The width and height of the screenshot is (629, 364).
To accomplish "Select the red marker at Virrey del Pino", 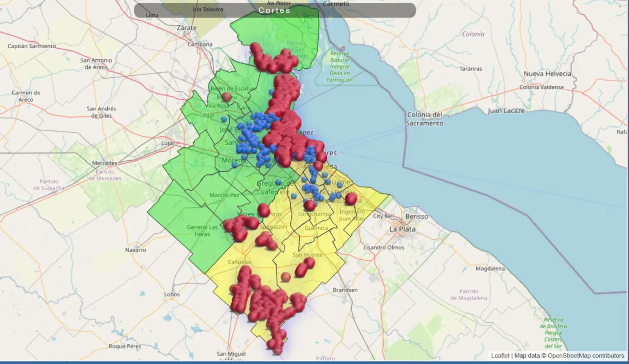I will [x=263, y=210].
